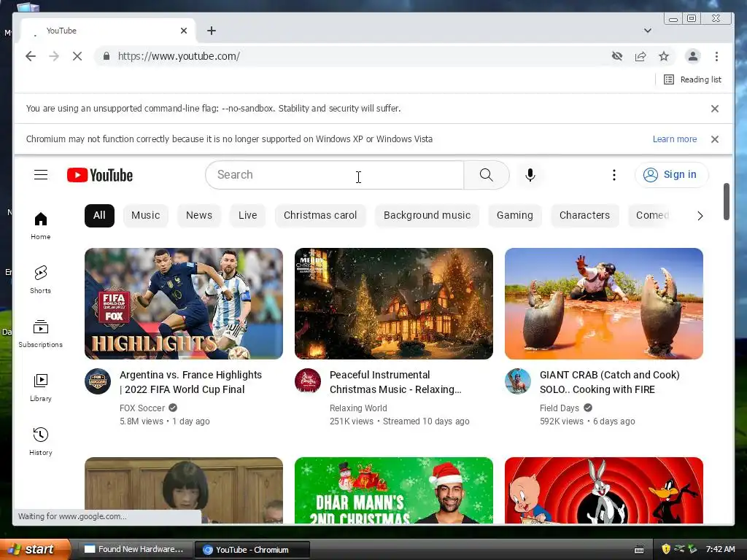Open the Relaxing World channel name
This screenshot has width=747, height=560.
tap(358, 408)
